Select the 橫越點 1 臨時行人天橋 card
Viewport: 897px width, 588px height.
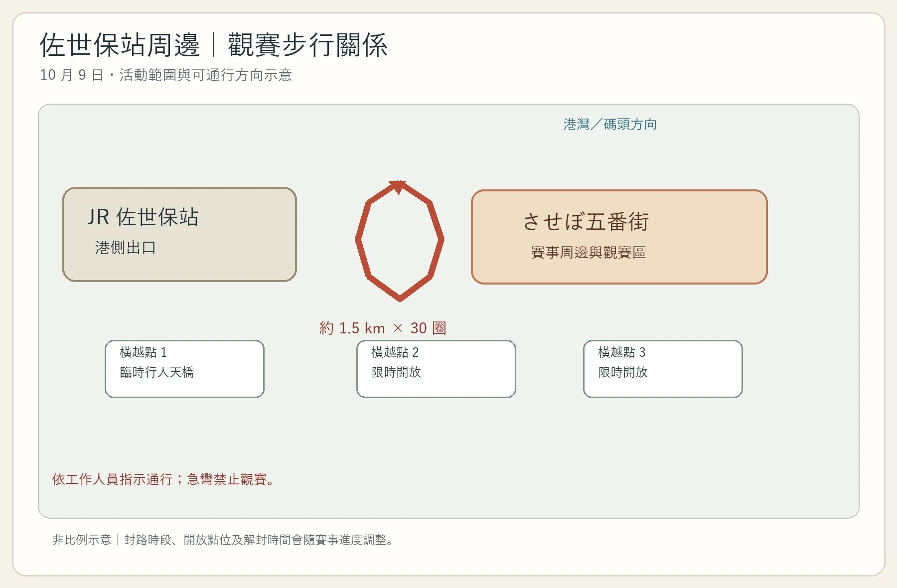tap(184, 369)
